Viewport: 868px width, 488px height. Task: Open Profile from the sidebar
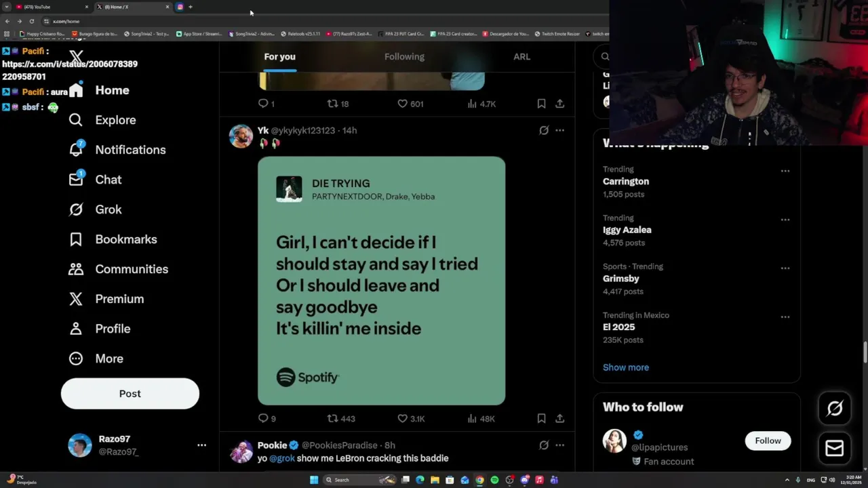pos(99,329)
